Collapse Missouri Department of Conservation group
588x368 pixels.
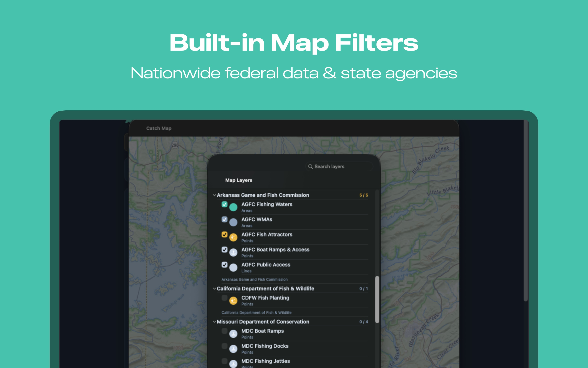click(214, 322)
